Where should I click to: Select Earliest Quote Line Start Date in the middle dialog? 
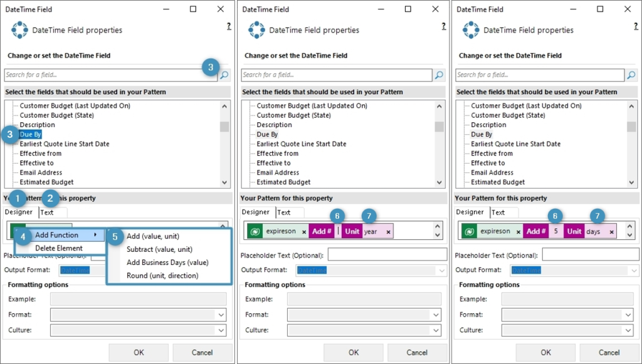(302, 143)
